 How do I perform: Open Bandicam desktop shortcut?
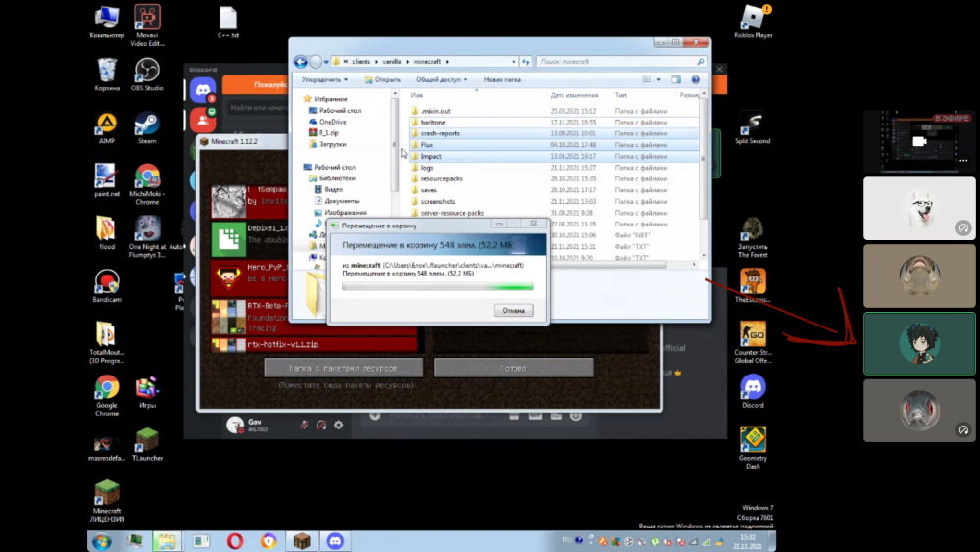[x=106, y=285]
